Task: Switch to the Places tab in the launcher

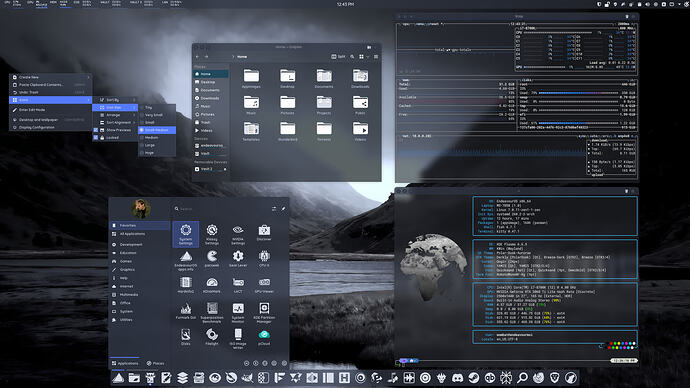Action: (x=155, y=363)
